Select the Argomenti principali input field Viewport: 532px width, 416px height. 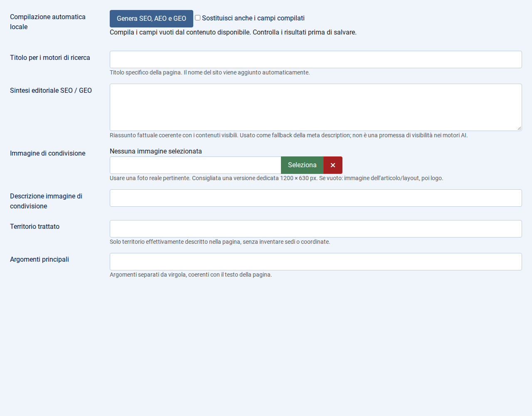[x=316, y=262]
